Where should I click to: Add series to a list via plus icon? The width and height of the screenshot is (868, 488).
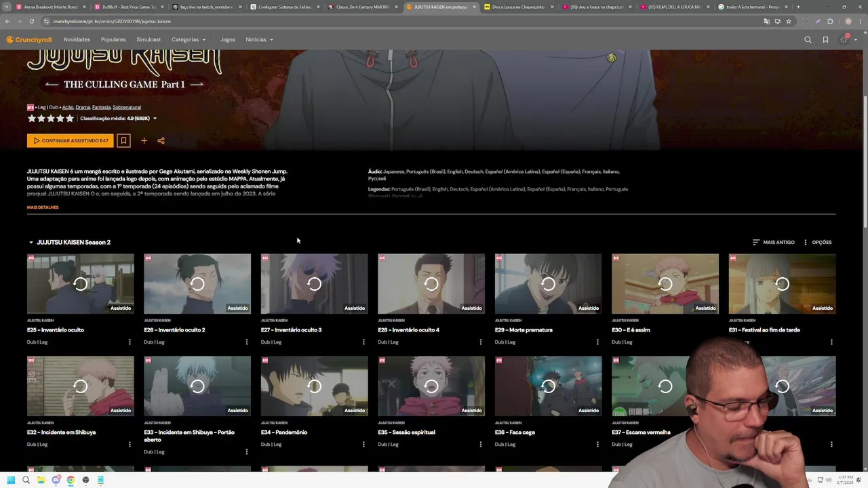(144, 140)
